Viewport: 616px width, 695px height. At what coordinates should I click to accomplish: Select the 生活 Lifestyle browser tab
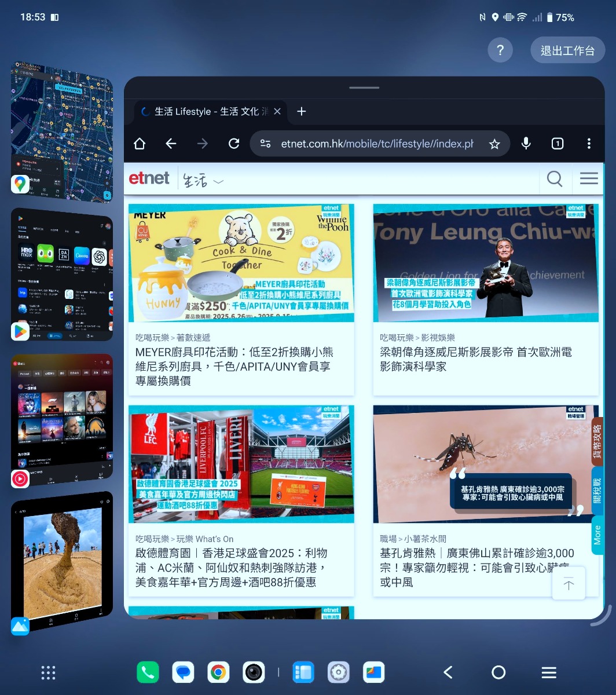[211, 111]
